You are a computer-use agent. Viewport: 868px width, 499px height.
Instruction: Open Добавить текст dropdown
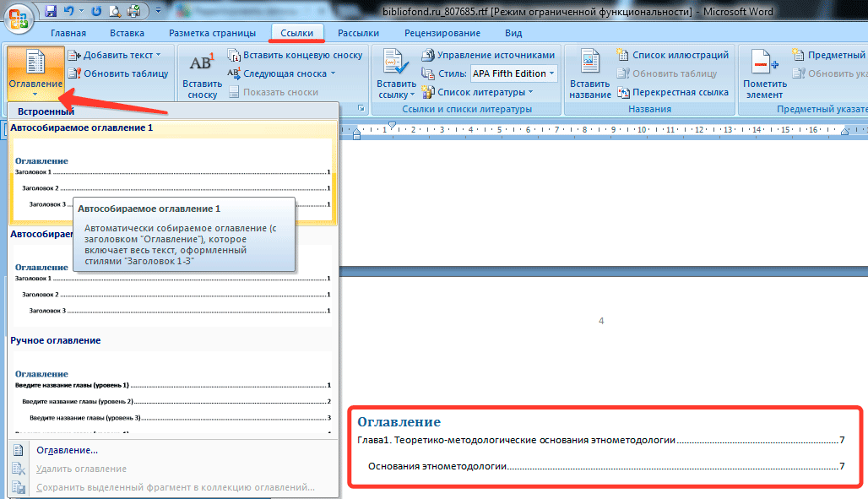tap(115, 55)
